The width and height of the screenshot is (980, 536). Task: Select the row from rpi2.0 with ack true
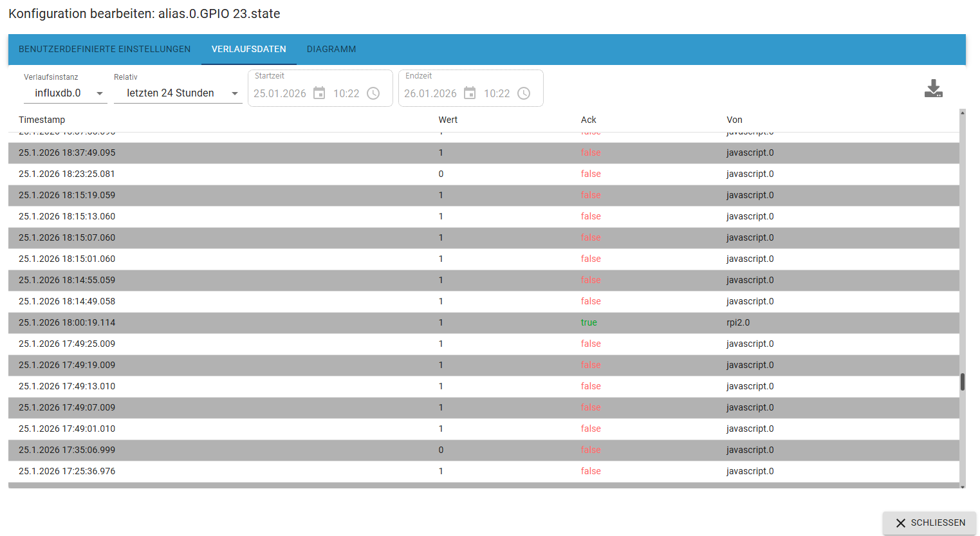coord(483,322)
